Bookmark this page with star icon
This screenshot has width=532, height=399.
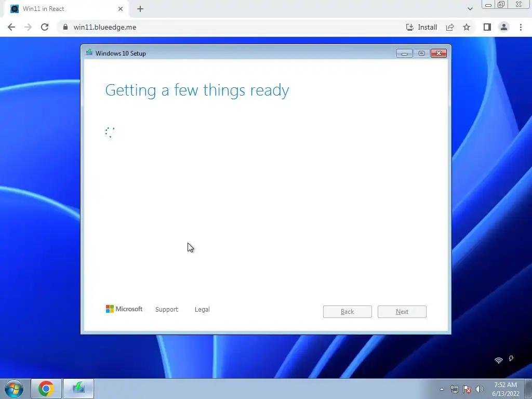coord(467,27)
